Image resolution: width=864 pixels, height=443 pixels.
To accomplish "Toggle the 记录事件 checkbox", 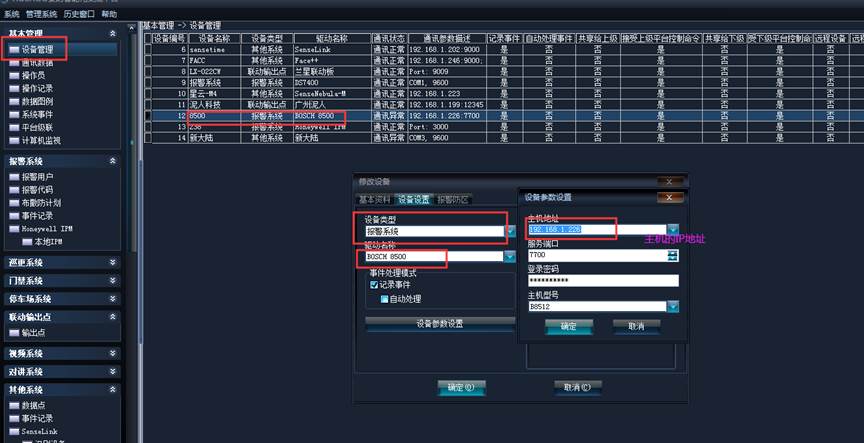I will [x=375, y=284].
